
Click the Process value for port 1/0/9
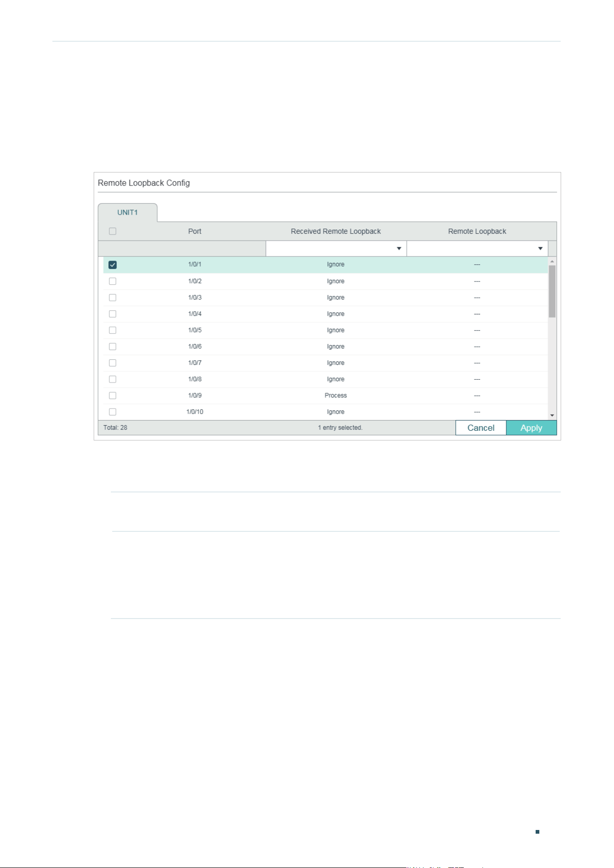point(336,396)
